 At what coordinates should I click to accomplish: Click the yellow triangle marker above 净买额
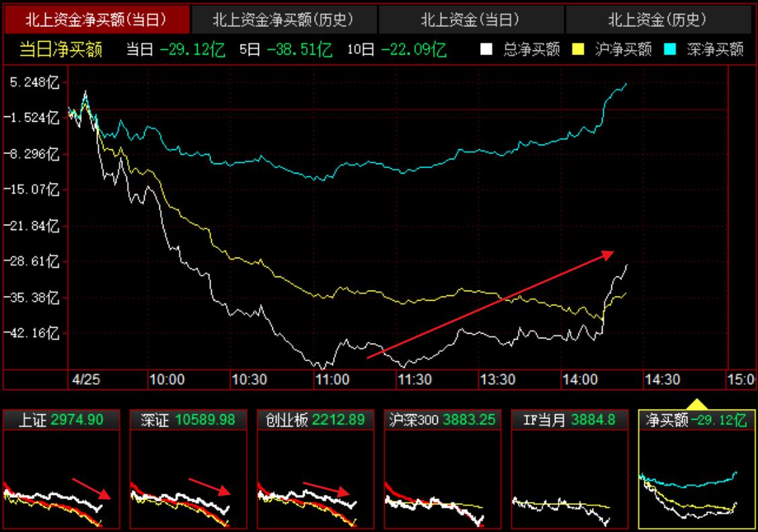tap(697, 404)
